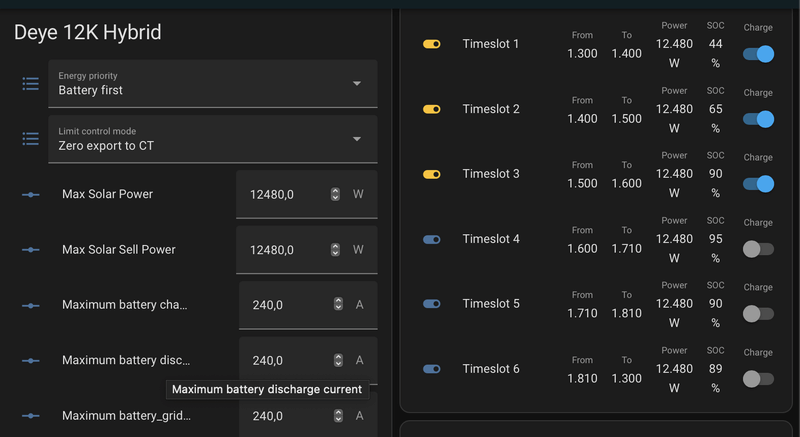
Task: Click the blue toggle icon of Timeslot 4
Action: coord(432,239)
